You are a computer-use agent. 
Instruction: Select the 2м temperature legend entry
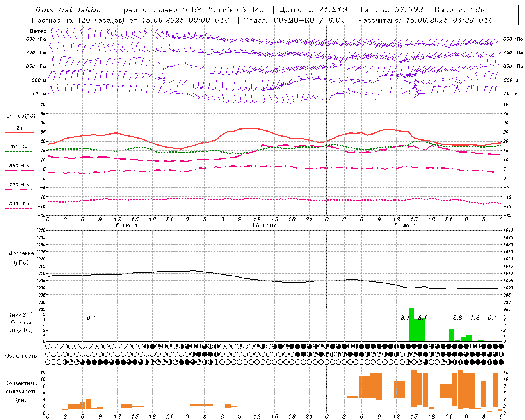pos(19,128)
